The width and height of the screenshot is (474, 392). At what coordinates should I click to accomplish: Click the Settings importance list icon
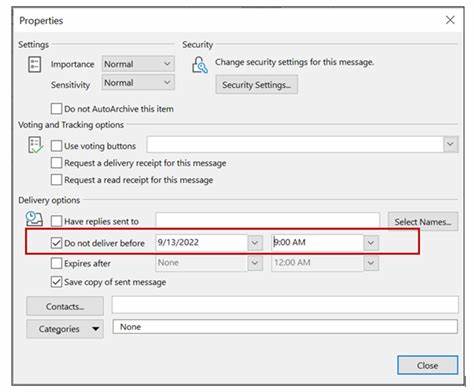[x=34, y=64]
